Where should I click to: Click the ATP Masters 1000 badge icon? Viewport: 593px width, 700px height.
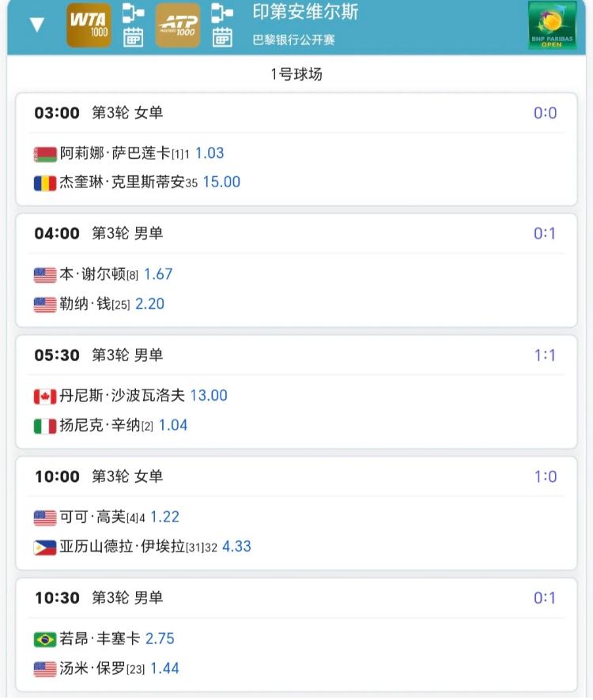pos(178,25)
